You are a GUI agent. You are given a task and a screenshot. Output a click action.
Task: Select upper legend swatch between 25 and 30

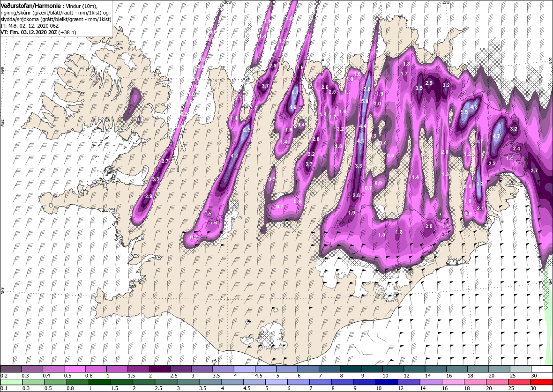(x=520, y=369)
